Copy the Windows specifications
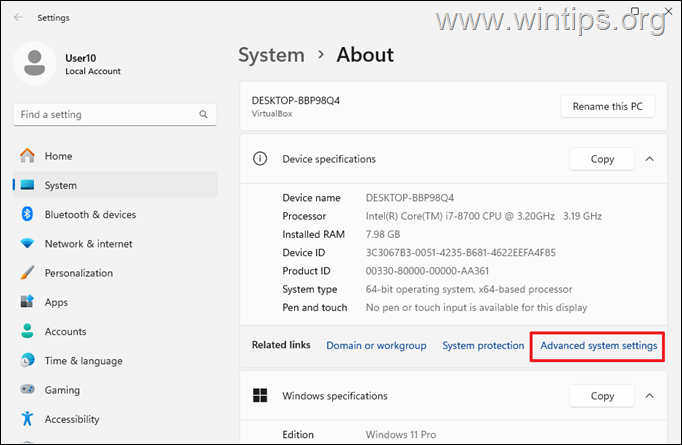Viewport: 682px width, 445px height. [x=602, y=396]
